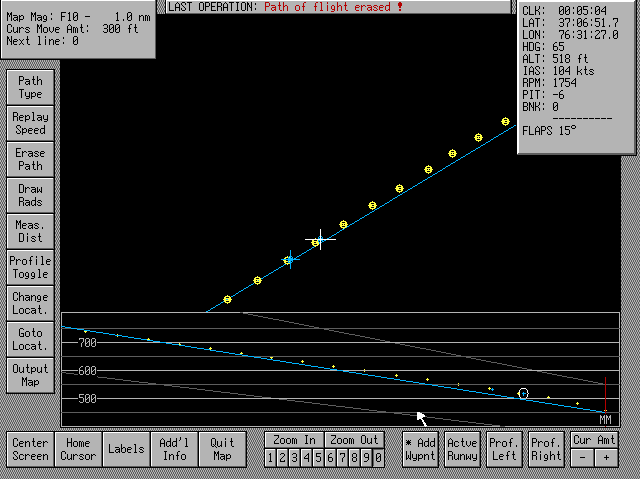Click the 'HDG: 65' heading value
The image size is (640, 479).
tap(543, 47)
